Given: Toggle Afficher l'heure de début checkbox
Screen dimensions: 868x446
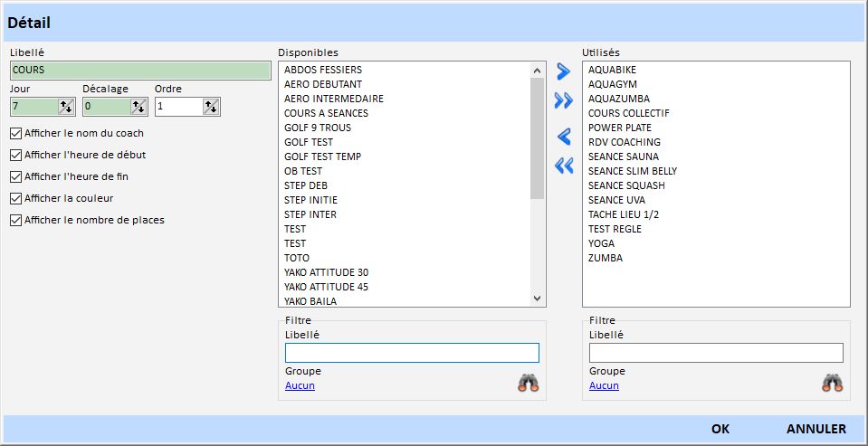Looking at the screenshot, I should point(15,155).
